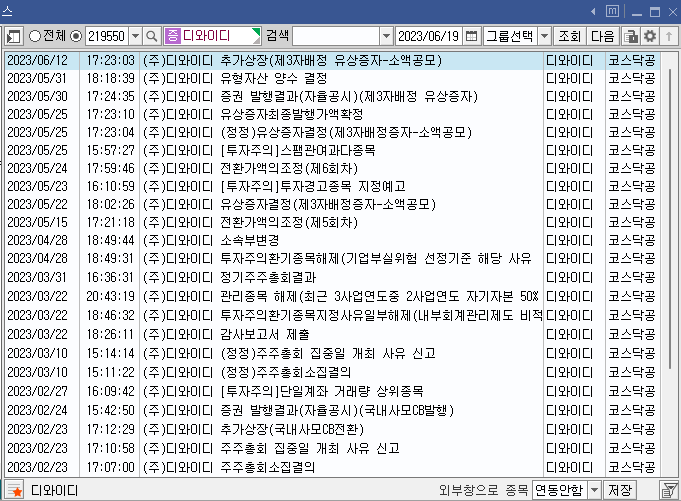681x501 pixels.
Task: Click the boxed m icon in title bar
Action: tap(612, 11)
